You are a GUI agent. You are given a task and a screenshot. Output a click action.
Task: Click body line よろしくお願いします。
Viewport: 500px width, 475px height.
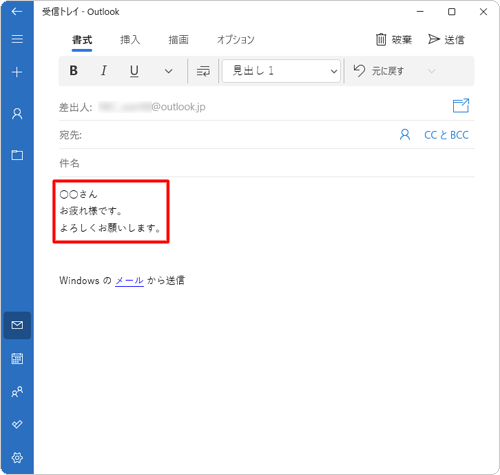point(111,228)
